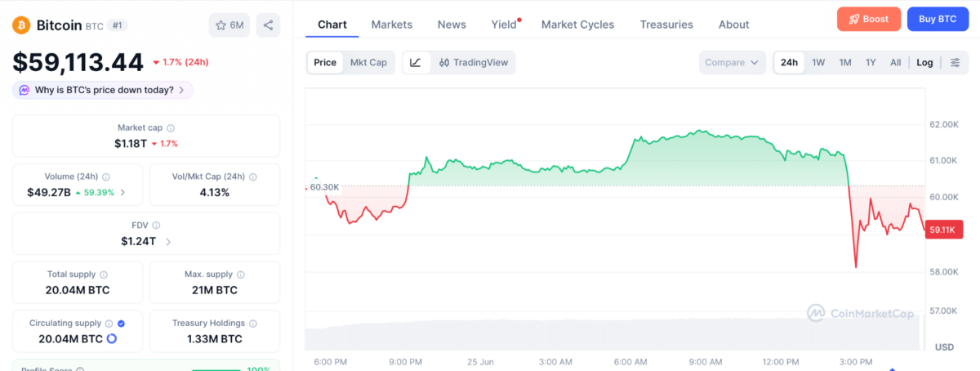Click the orange Bitcoin logo icon

22,25
